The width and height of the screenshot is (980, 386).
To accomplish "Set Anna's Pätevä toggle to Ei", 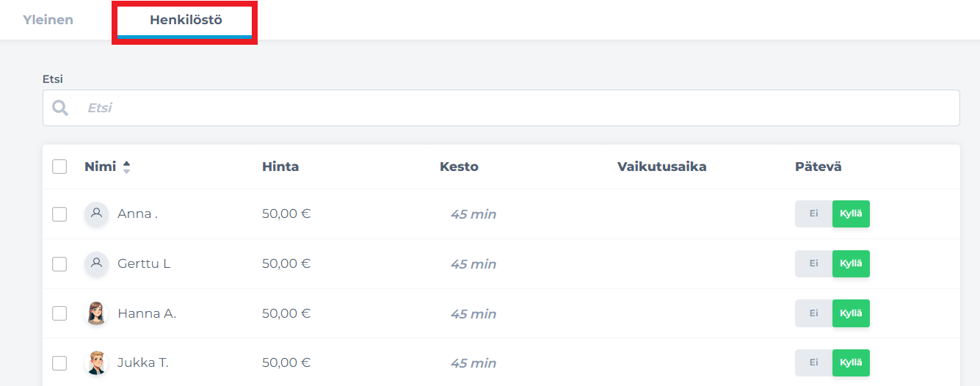I will [813, 214].
